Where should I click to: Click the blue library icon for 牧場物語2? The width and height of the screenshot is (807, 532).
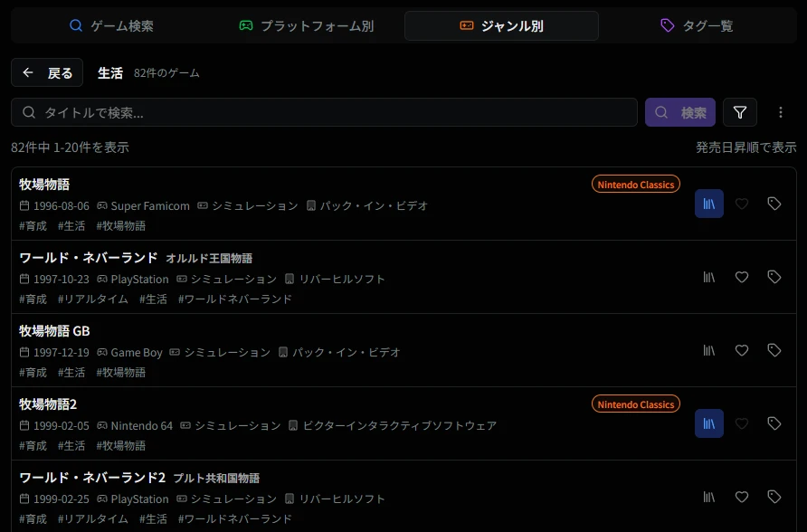(x=708, y=423)
